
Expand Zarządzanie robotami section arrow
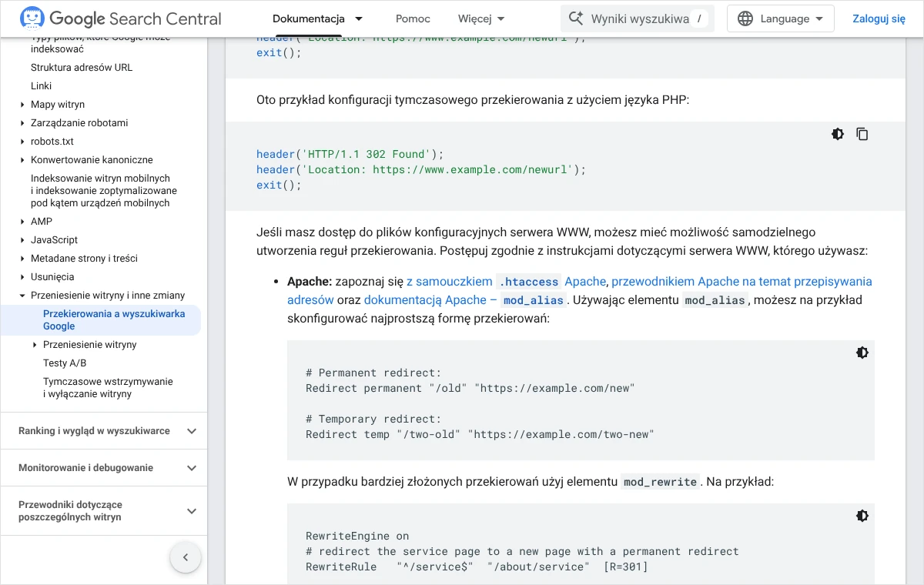coord(22,123)
